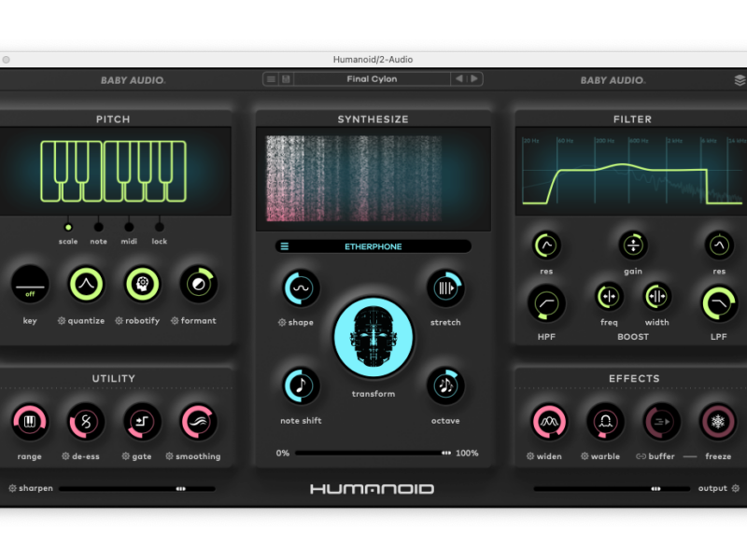747x560 pixels.
Task: Toggle the pitch lock option
Action: [x=160, y=226]
